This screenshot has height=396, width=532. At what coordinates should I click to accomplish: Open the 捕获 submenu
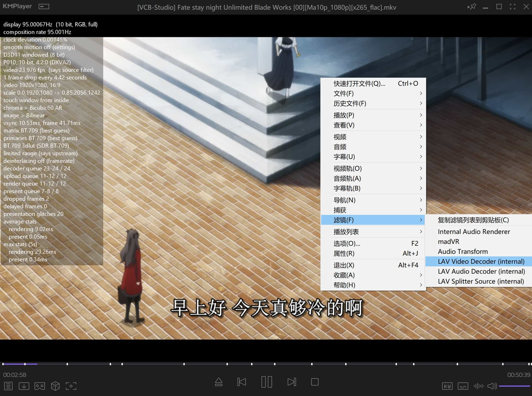tap(373, 210)
